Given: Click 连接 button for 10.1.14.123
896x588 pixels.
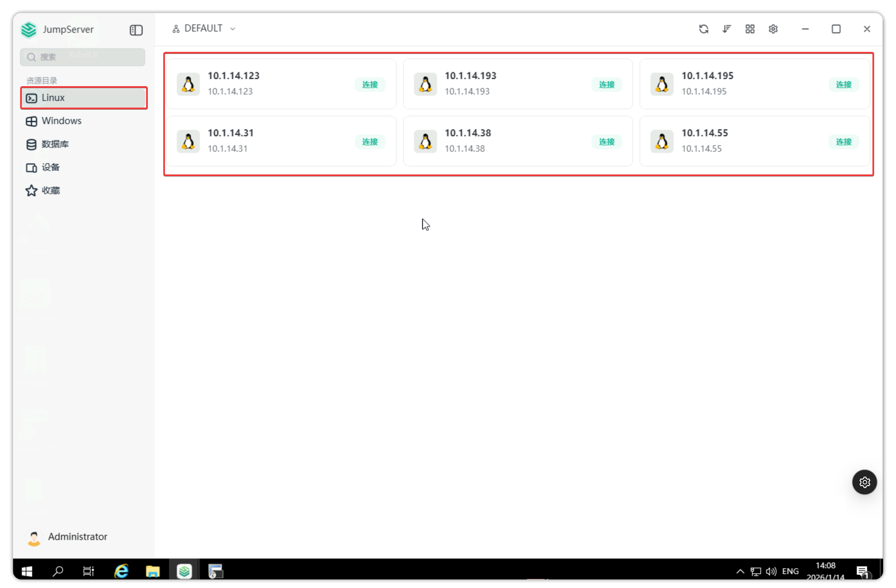Looking at the screenshot, I should click(370, 84).
